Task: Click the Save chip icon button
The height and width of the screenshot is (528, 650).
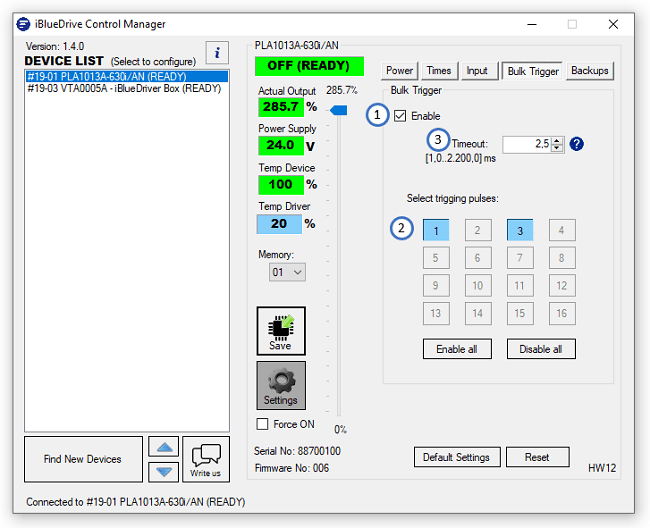Action: tap(281, 331)
